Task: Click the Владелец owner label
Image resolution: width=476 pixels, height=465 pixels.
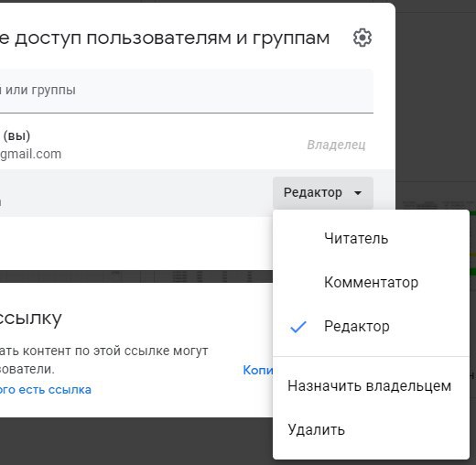Action: 336,145
